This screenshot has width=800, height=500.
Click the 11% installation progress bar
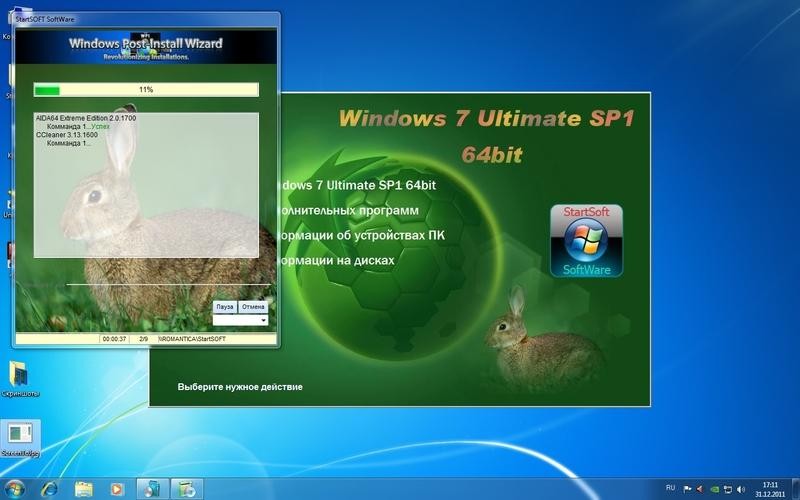146,90
